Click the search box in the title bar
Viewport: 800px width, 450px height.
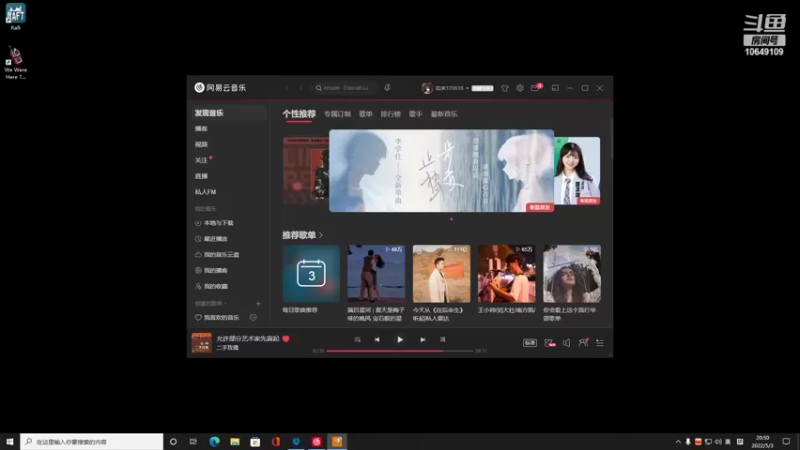[x=344, y=88]
